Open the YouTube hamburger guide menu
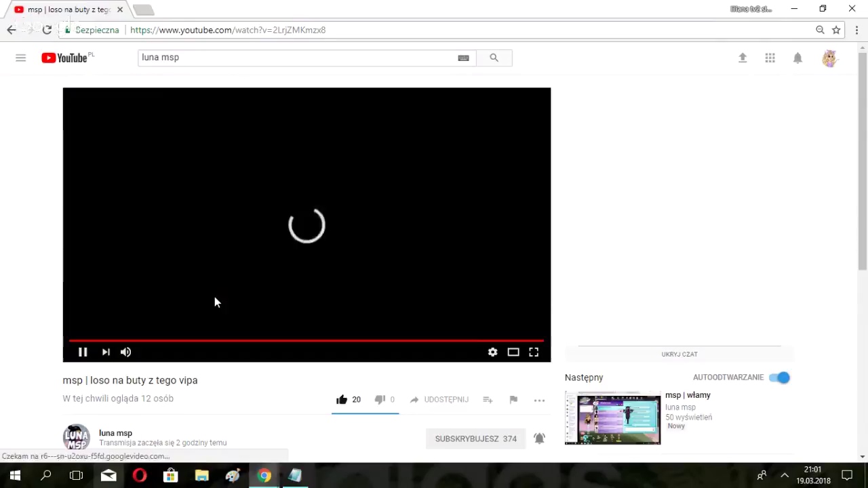This screenshot has height=488, width=868. (20, 58)
